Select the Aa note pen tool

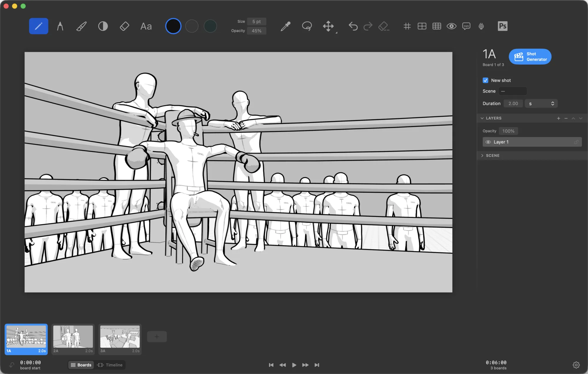146,26
